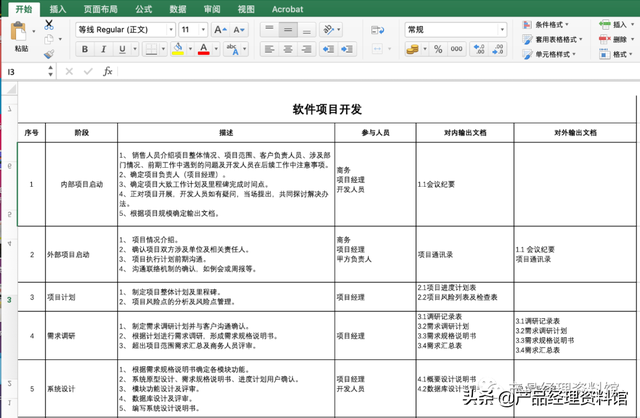Select cell reading 内部项目启动
640x418 pixels.
82,185
